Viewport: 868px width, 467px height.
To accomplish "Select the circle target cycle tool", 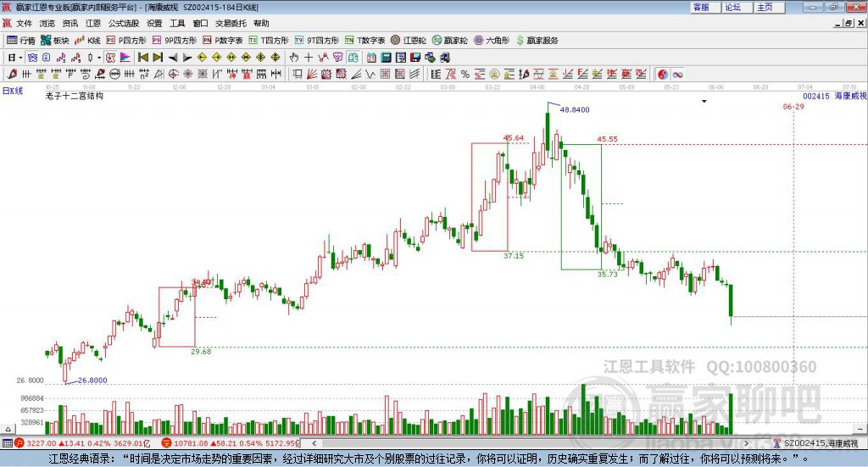I will tap(173, 74).
